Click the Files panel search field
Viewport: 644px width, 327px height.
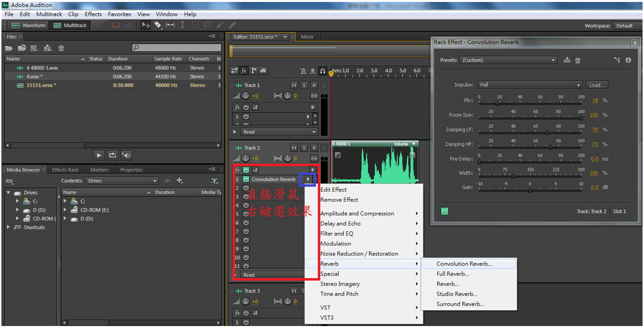tap(177, 48)
